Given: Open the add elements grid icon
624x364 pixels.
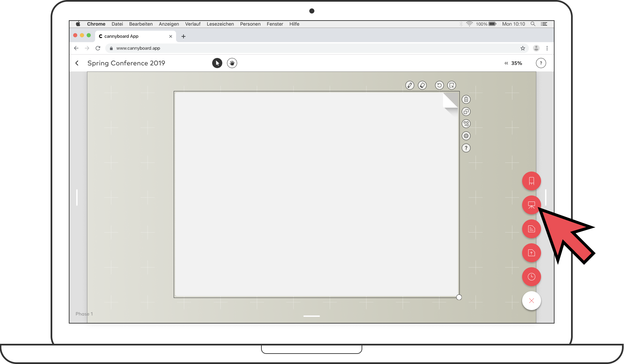Looking at the screenshot, I should click(x=466, y=124).
